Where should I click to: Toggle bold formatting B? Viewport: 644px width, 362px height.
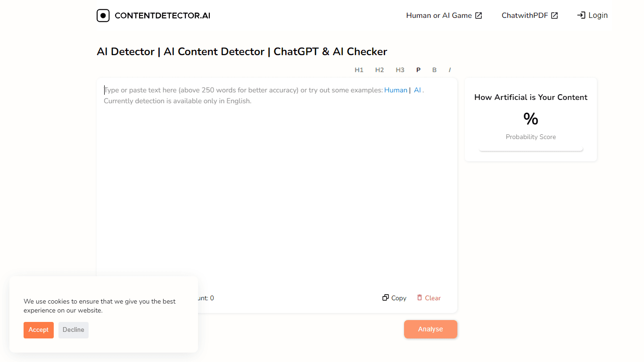pyautogui.click(x=434, y=70)
